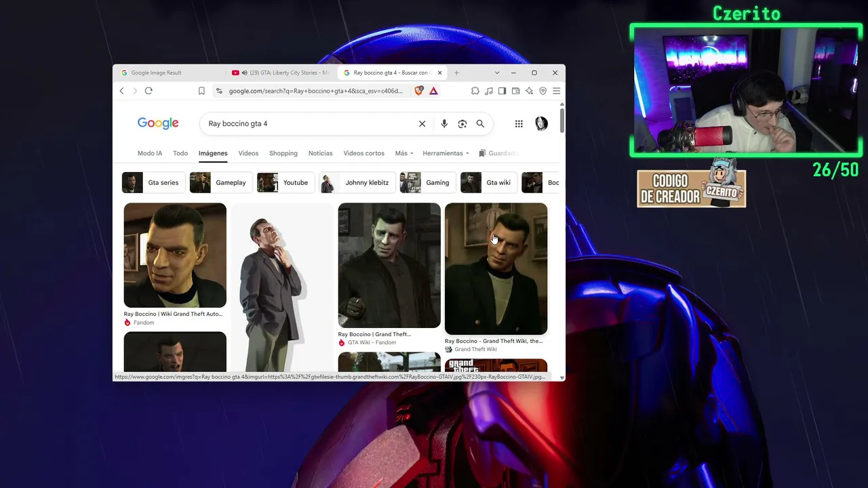This screenshot has height=488, width=868.
Task: Go to Google homepage via logo
Action: click(158, 123)
